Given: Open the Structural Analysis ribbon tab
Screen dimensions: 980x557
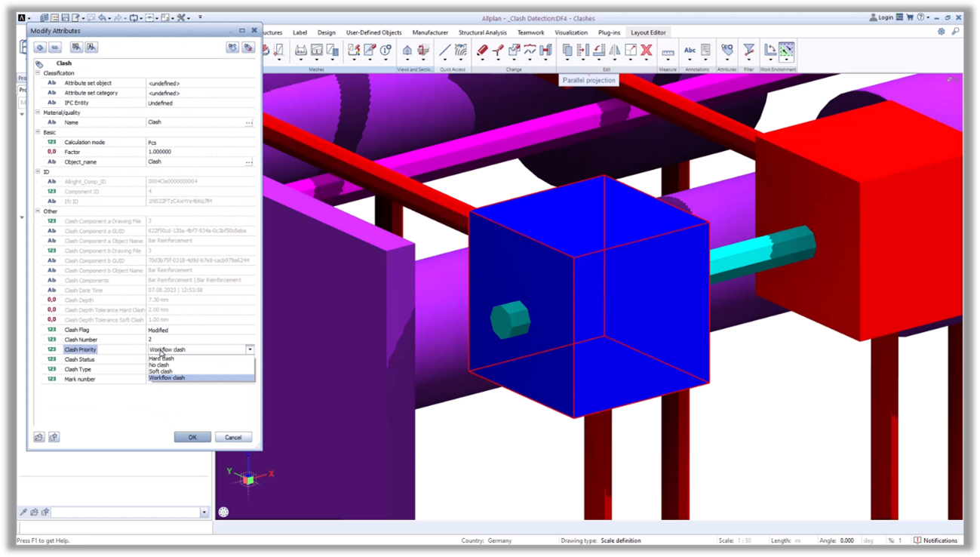Looking at the screenshot, I should point(483,32).
